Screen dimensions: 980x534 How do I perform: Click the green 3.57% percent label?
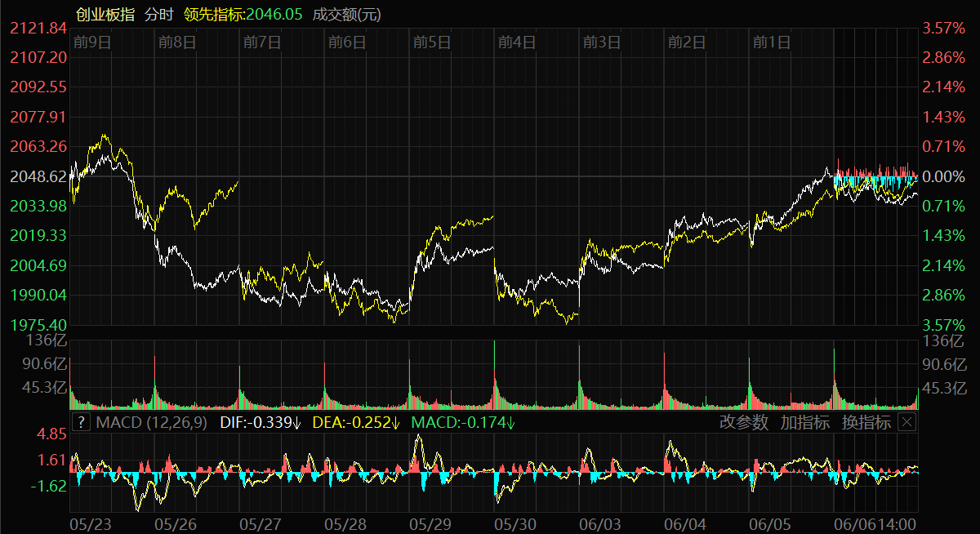click(x=942, y=324)
